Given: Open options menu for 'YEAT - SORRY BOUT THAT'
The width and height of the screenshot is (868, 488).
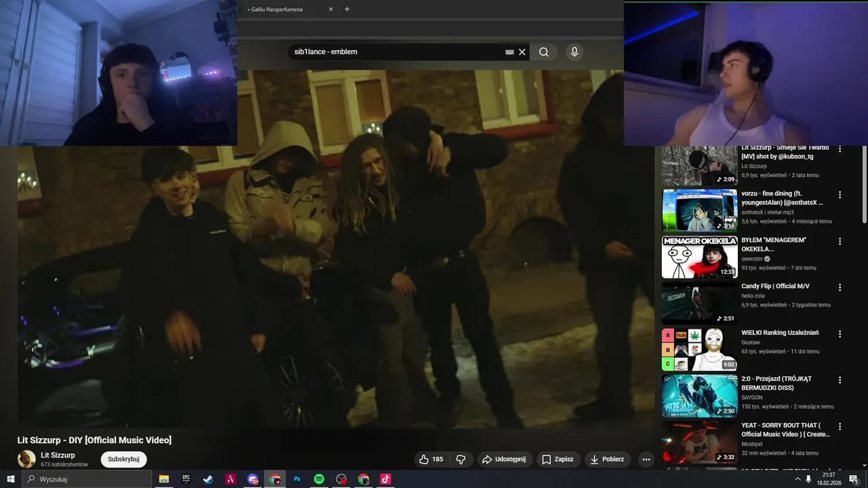Looking at the screenshot, I should click(x=840, y=426).
